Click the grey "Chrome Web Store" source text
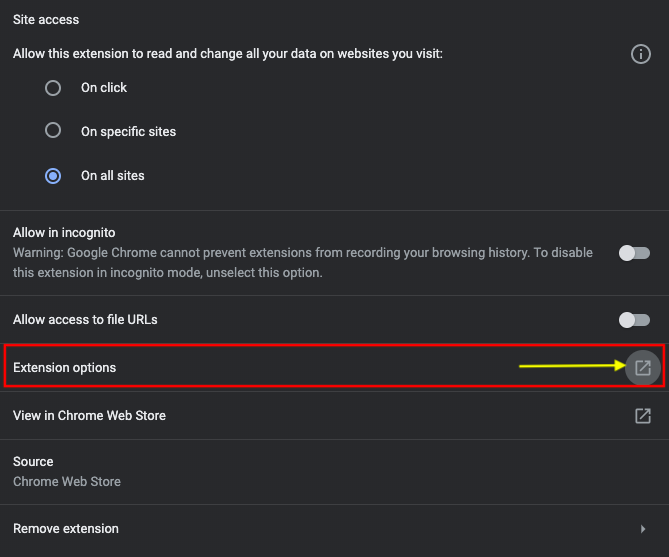 [x=67, y=482]
